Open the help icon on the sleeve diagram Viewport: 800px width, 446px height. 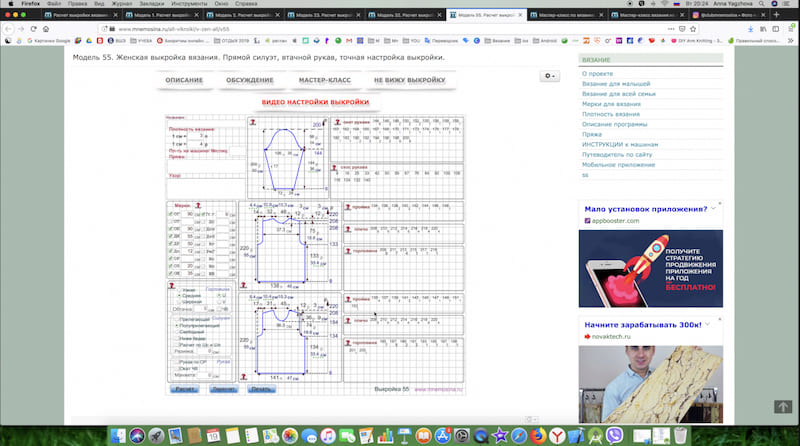tap(253, 122)
